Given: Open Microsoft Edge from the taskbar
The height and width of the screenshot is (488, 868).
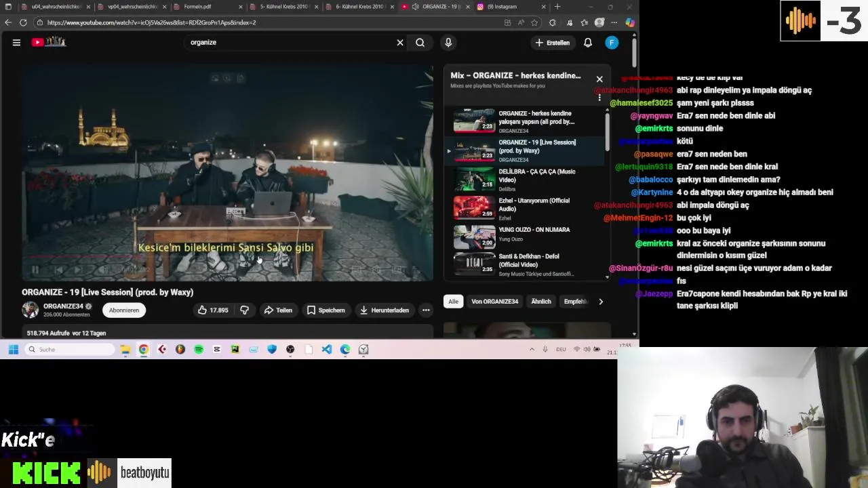Looking at the screenshot, I should pos(345,350).
